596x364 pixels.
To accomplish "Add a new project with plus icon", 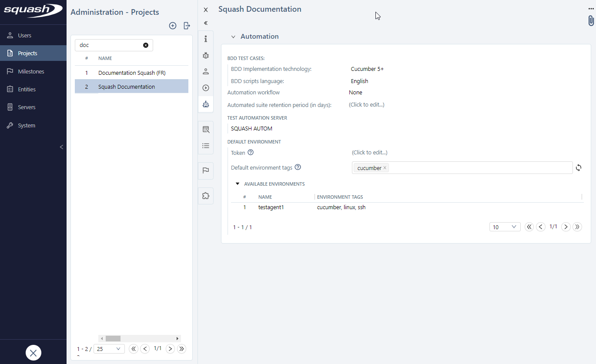I will (173, 26).
